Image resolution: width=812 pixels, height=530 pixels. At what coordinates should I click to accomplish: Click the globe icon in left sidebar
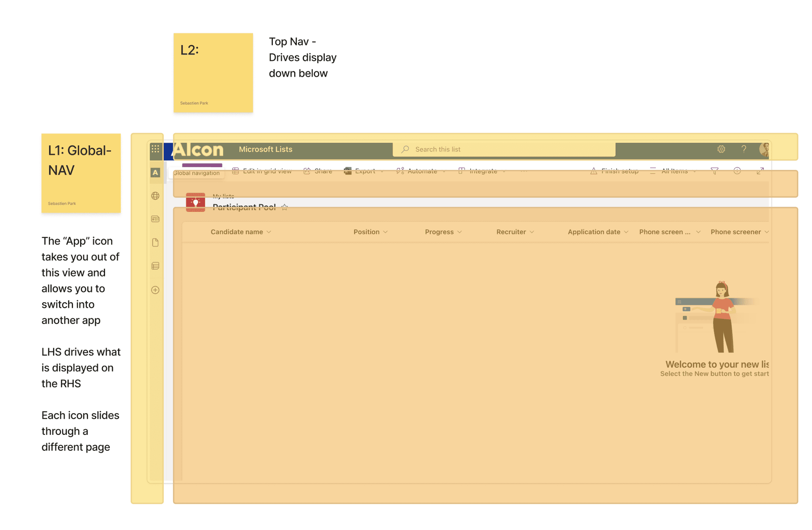(155, 196)
